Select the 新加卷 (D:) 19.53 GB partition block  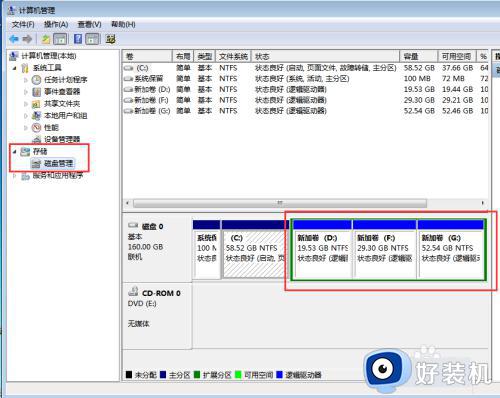[322, 249]
